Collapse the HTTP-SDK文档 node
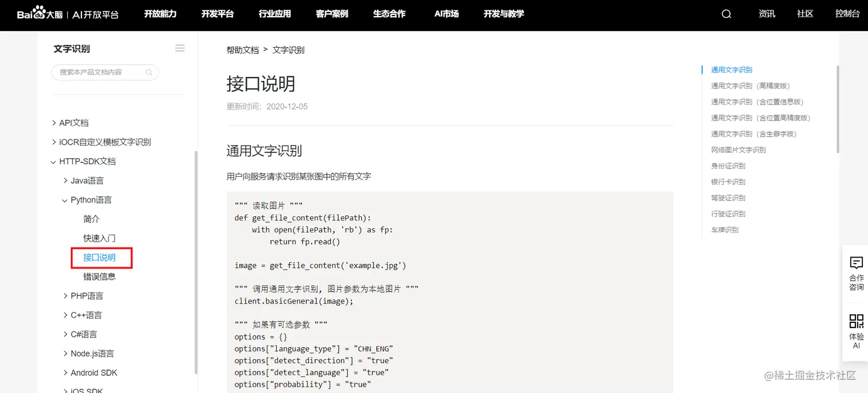The height and width of the screenshot is (393, 868). coord(54,161)
